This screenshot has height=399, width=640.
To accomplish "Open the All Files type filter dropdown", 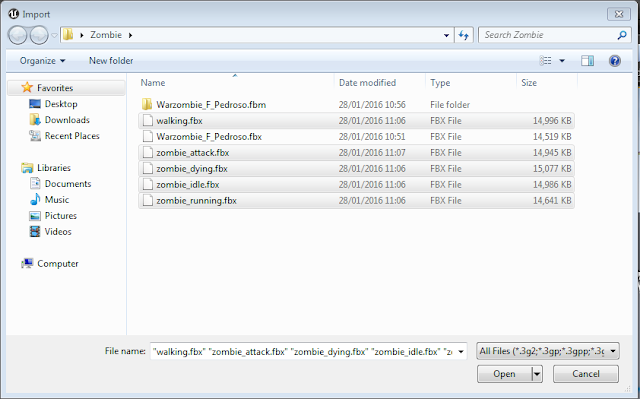I will click(548, 351).
